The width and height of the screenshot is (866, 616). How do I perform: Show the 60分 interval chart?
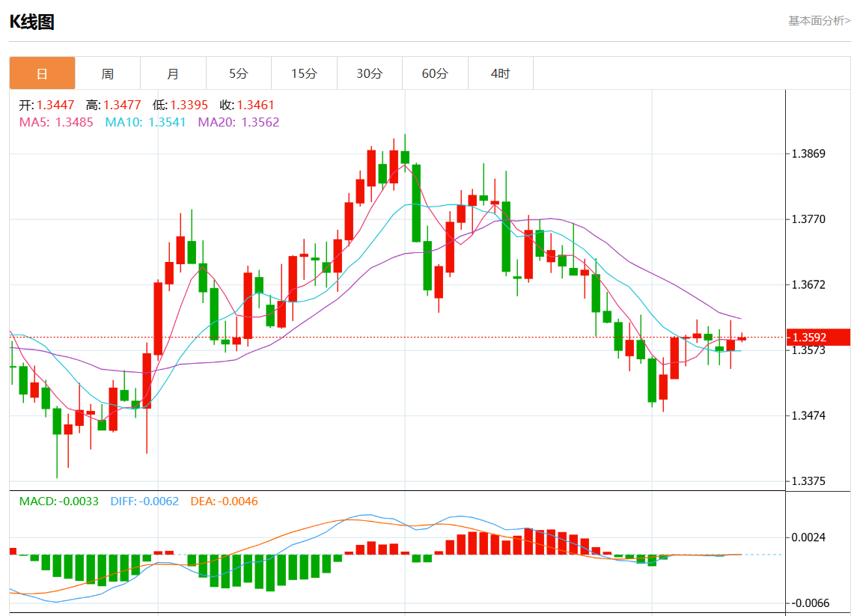click(x=435, y=73)
